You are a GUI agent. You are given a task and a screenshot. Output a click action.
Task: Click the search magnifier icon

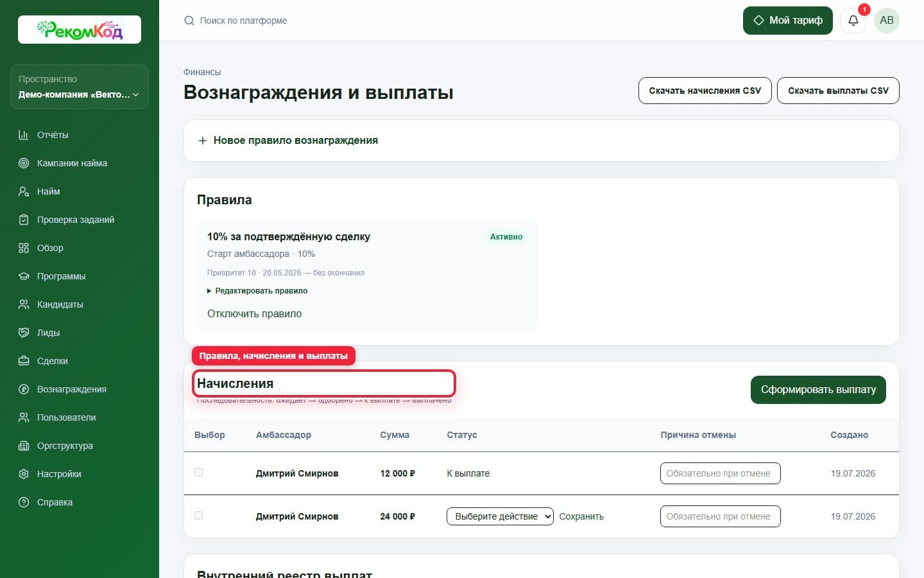[189, 21]
